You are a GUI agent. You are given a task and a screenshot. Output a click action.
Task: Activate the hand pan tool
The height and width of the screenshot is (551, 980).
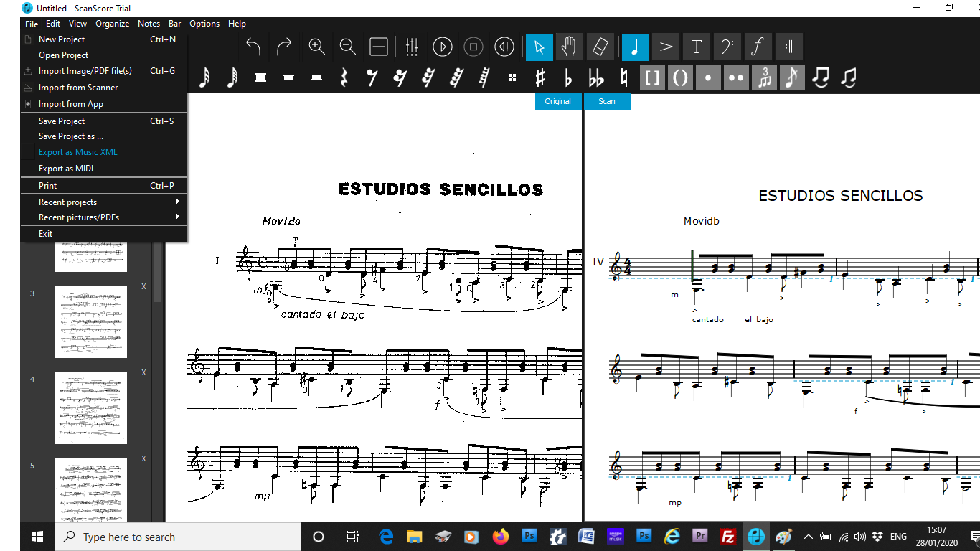(x=570, y=47)
